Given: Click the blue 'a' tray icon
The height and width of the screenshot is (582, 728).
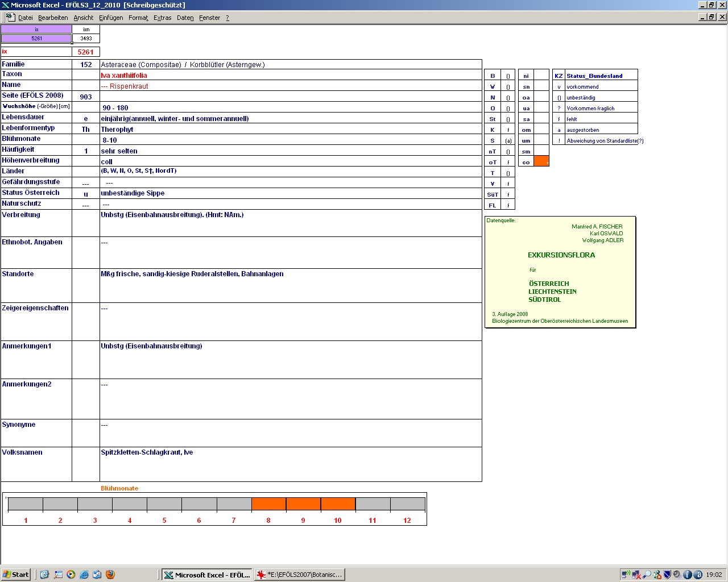Looking at the screenshot, I should 697,575.
